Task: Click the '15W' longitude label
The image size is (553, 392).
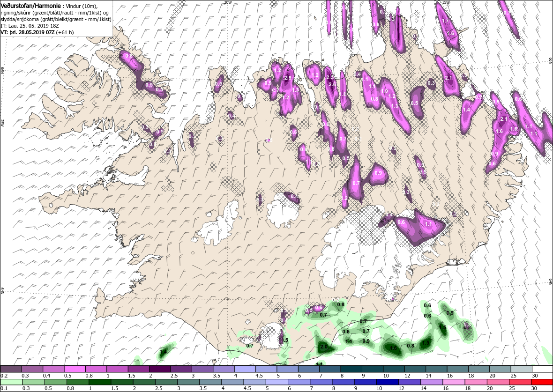Action: 446,2
